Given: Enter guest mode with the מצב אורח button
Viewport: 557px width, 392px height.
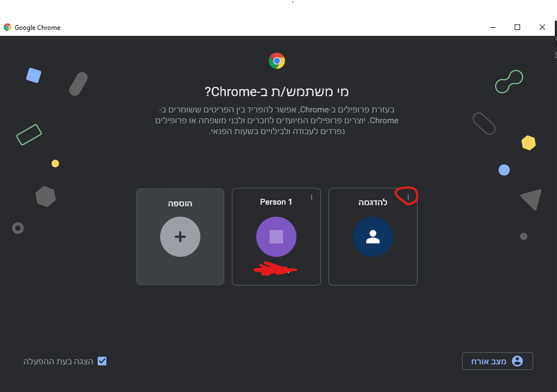Looking at the screenshot, I should pos(497,361).
